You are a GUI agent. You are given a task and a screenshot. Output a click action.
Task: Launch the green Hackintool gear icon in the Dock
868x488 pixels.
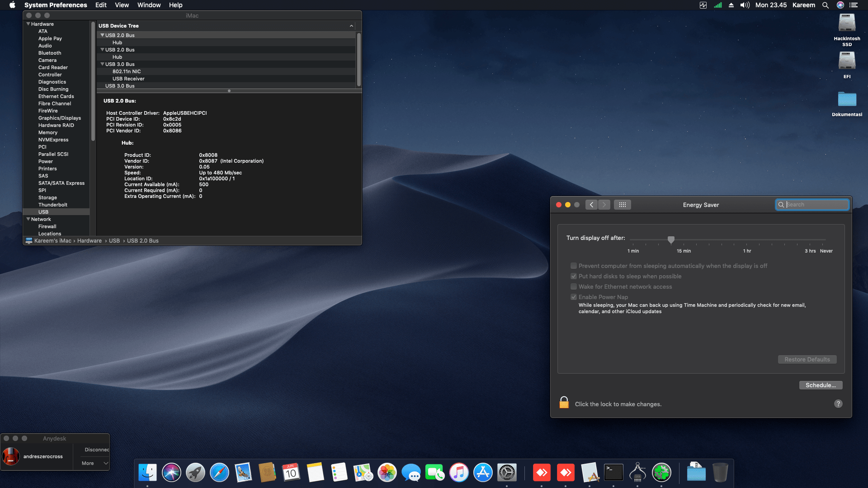pos(662,472)
